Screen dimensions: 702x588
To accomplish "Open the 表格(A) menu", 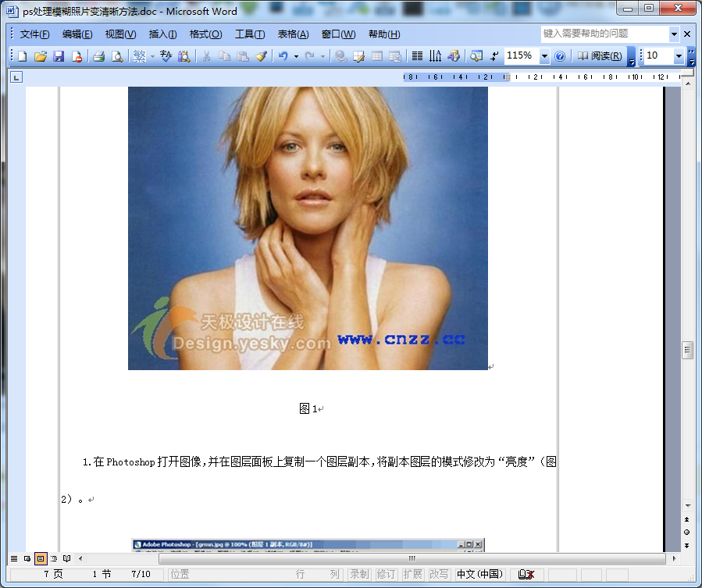I will (x=293, y=34).
